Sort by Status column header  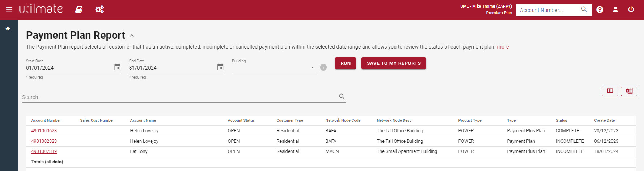[x=562, y=120]
